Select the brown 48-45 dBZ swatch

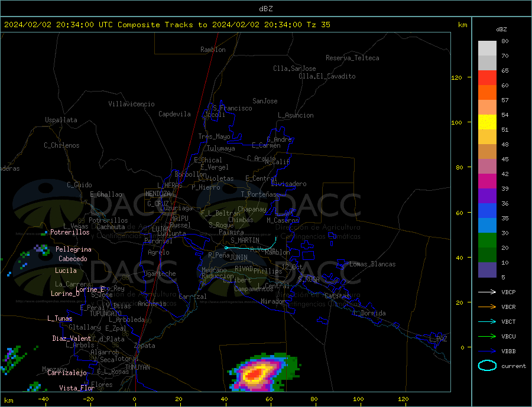(487, 152)
